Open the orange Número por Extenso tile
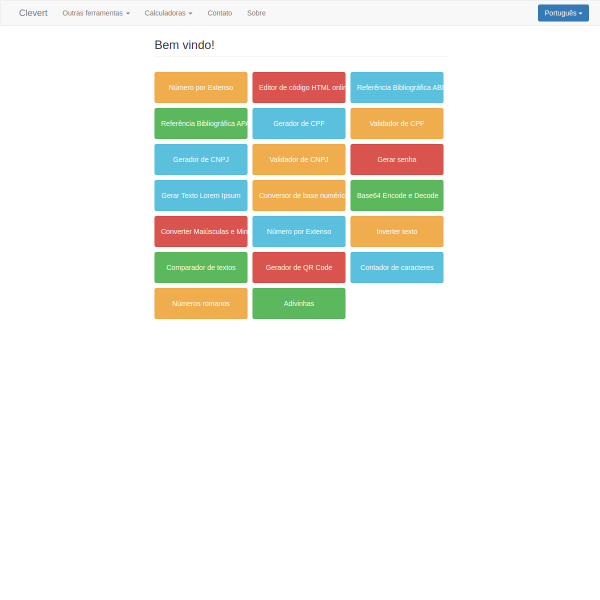This screenshot has height=600, width=600. coord(201,88)
